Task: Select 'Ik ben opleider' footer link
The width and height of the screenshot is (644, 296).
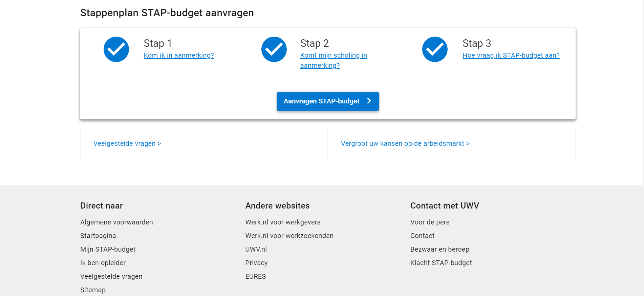Action: point(103,263)
